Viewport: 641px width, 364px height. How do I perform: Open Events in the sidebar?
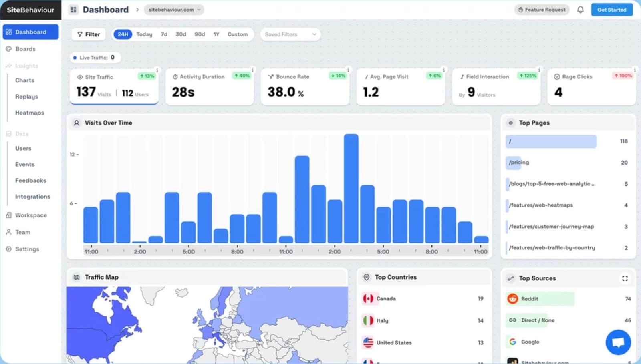(25, 165)
